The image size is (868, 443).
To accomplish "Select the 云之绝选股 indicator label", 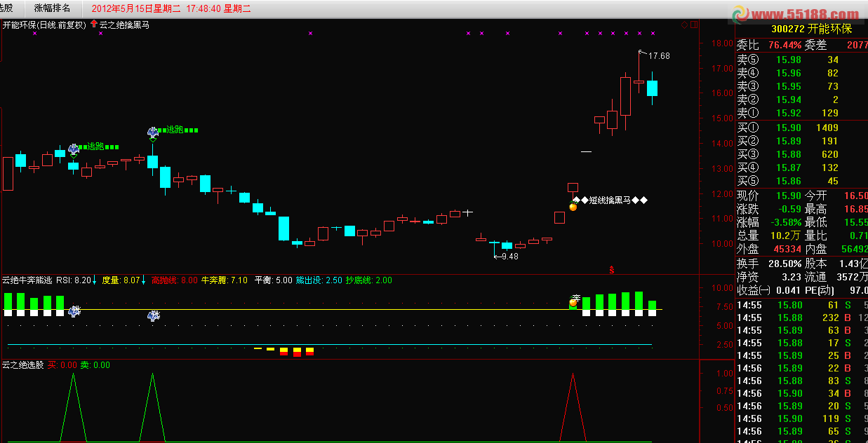I will tap(22, 365).
